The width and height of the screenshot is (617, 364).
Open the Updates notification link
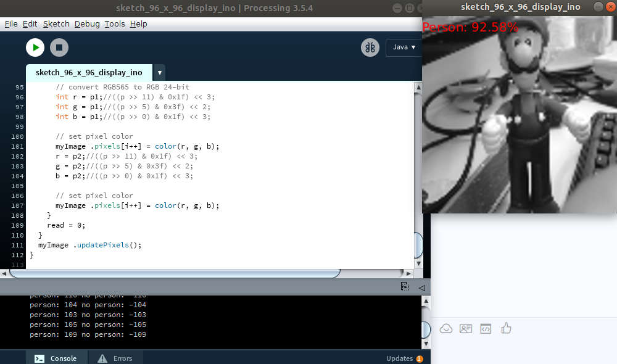404,358
